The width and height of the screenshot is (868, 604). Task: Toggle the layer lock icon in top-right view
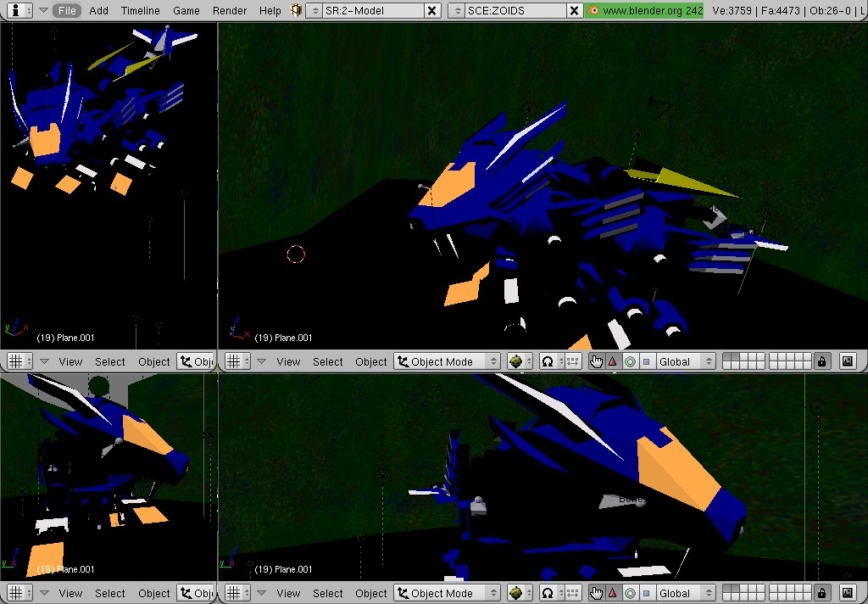822,361
